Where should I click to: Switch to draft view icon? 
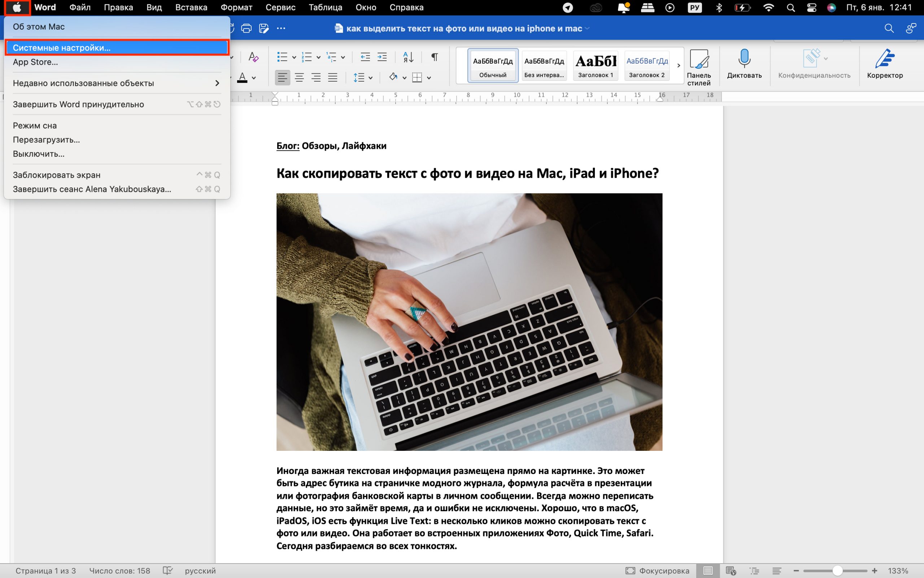777,571
